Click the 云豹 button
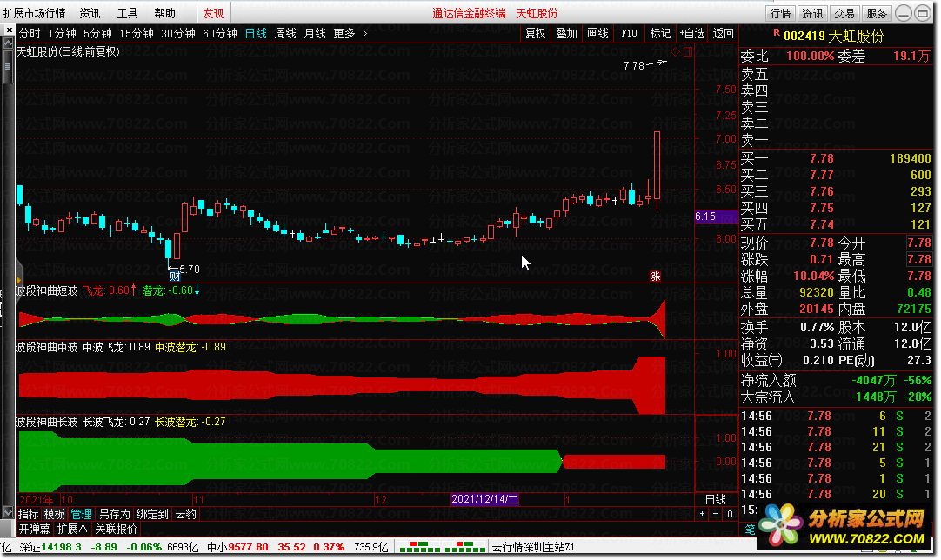The image size is (941, 560). tap(185, 515)
